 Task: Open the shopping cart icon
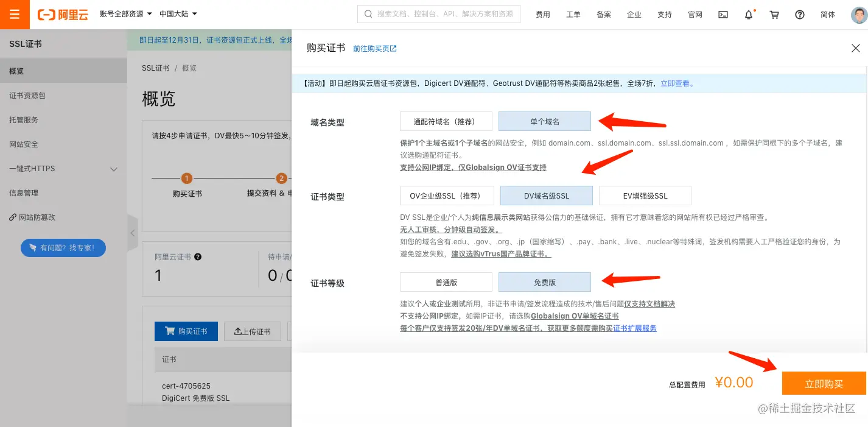coord(774,15)
